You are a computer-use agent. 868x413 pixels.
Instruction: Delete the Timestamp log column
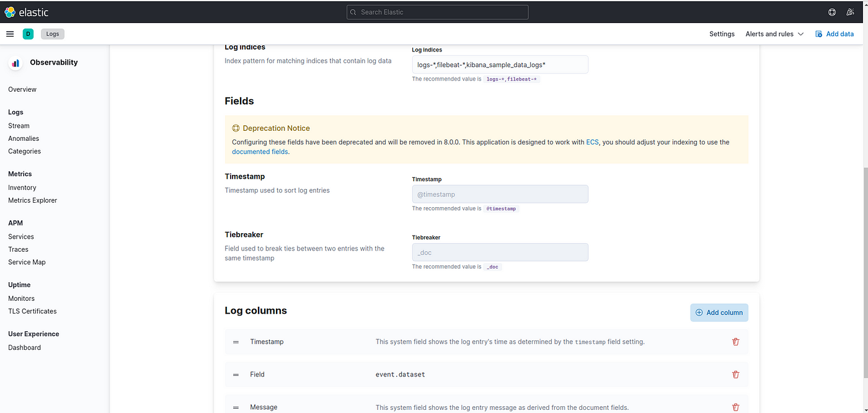(736, 342)
